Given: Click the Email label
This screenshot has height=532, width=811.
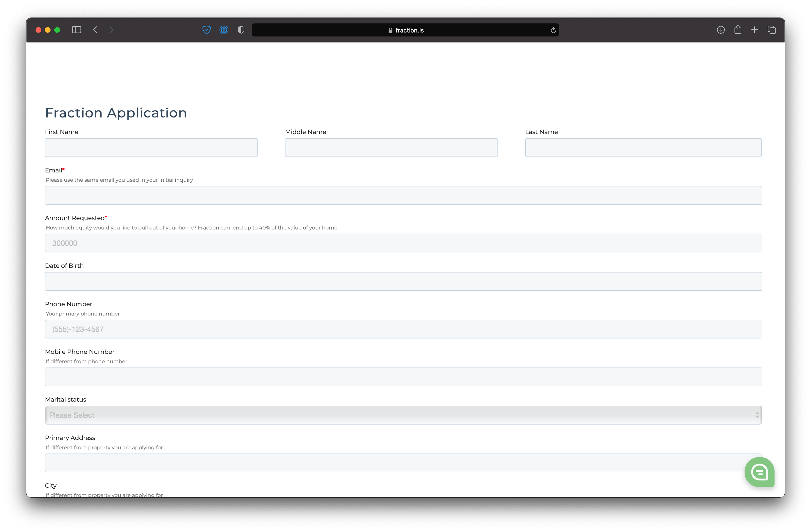Looking at the screenshot, I should [53, 170].
